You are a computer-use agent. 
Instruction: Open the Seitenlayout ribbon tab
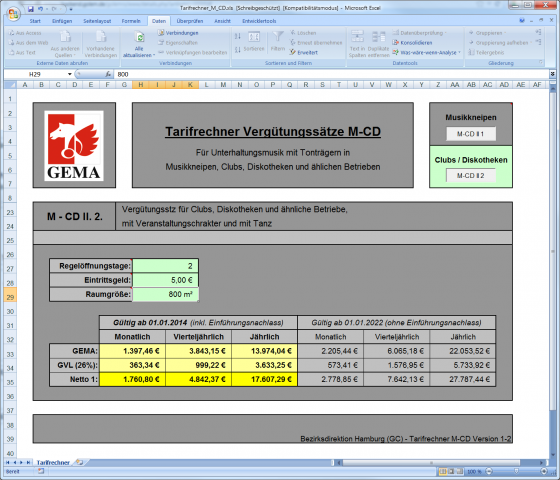click(x=97, y=21)
